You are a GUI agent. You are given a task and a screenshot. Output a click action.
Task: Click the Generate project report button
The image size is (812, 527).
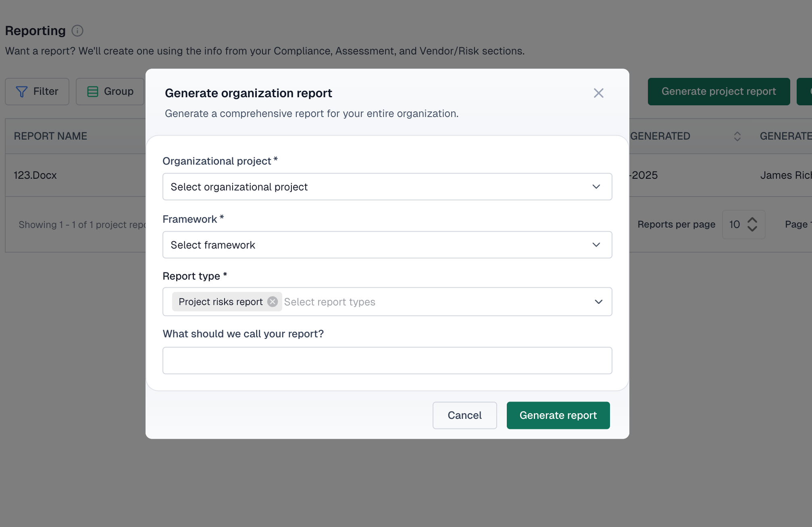coord(718,92)
